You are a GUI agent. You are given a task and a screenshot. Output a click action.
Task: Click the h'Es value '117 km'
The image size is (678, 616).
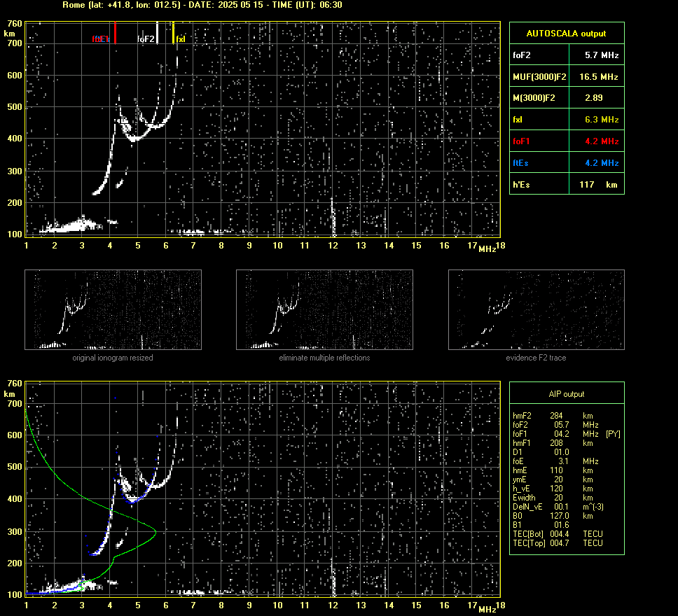click(x=598, y=185)
